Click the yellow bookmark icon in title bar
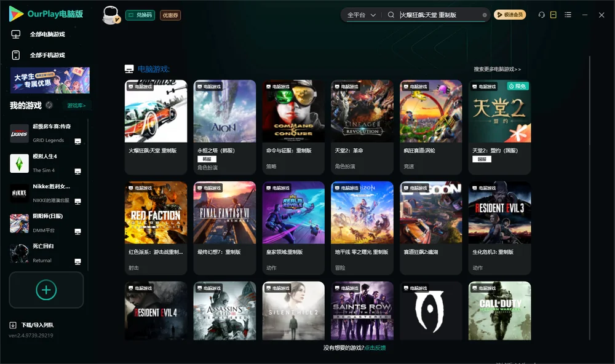 553,15
